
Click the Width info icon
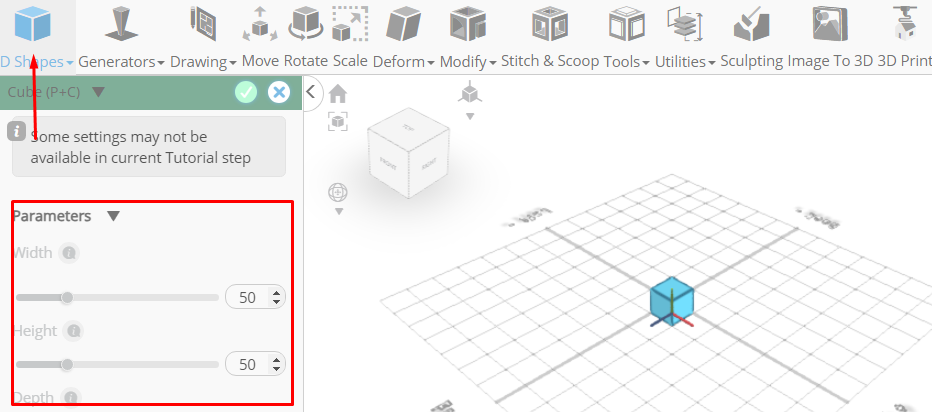[x=69, y=253]
